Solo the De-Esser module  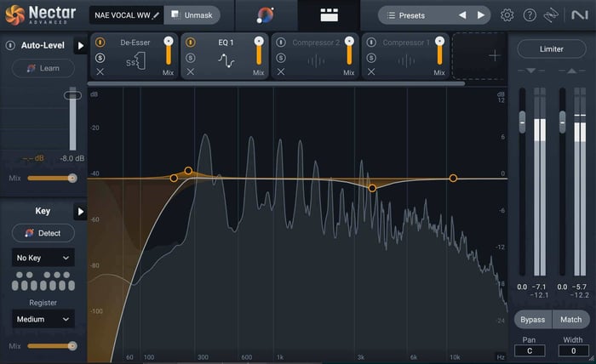point(100,58)
